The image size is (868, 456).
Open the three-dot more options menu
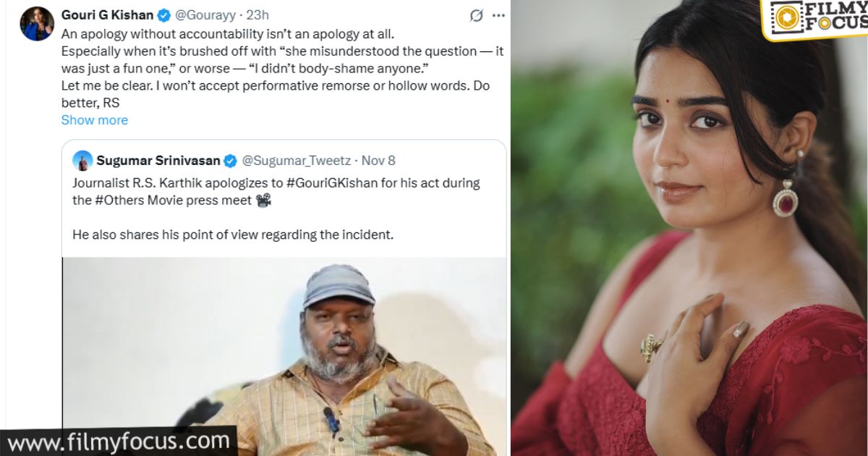tap(498, 15)
